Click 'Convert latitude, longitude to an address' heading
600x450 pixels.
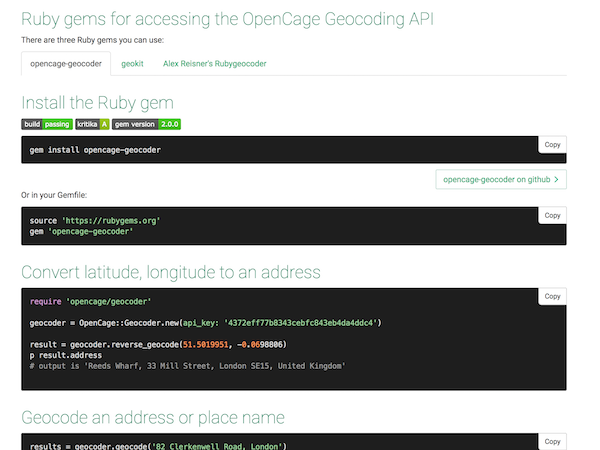pyautogui.click(x=171, y=272)
